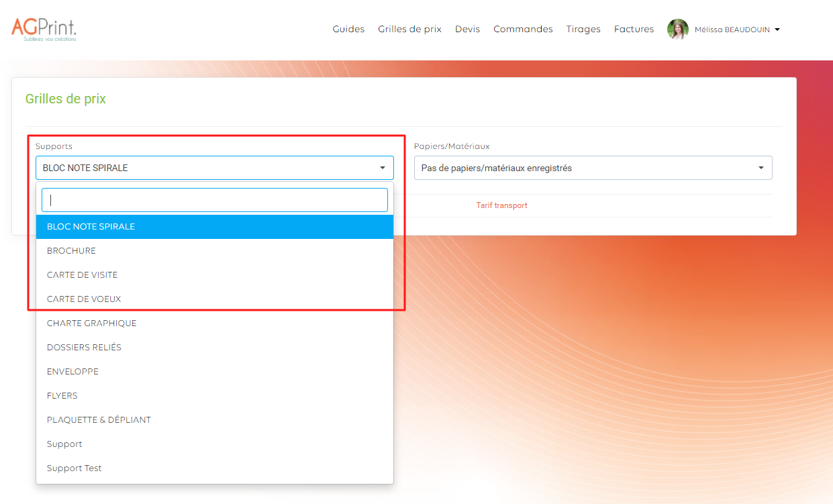Viewport: 833px width, 504px height.
Task: Open the Papiers/Matériaux dropdown
Action: [593, 168]
